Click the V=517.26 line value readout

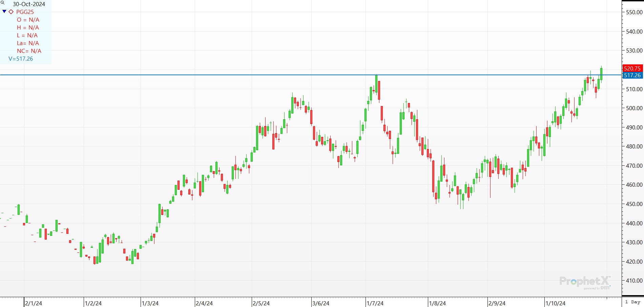[21, 59]
